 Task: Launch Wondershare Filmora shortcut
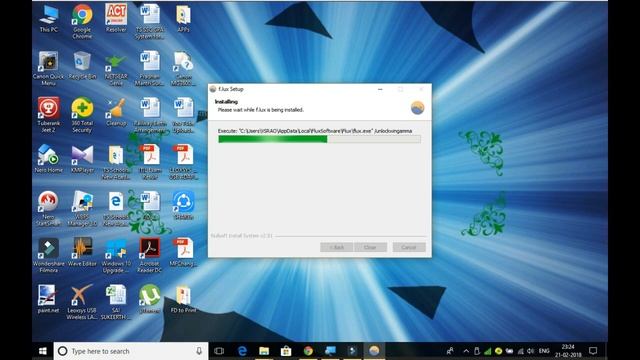click(49, 256)
